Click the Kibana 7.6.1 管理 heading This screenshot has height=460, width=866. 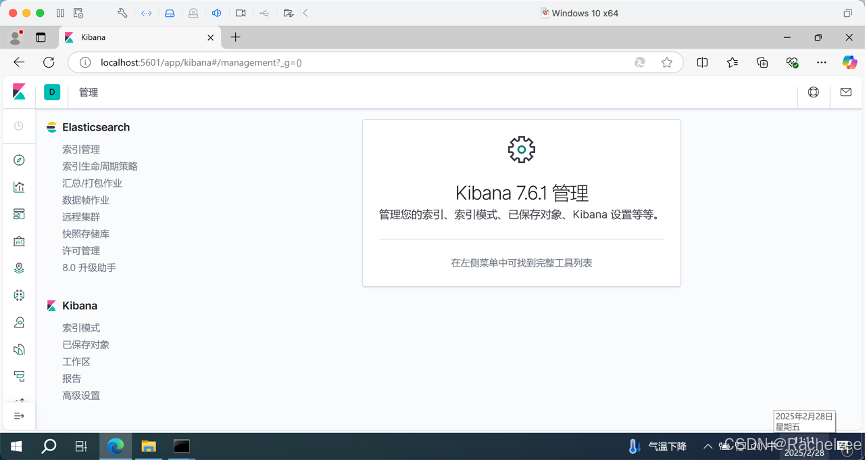(521, 193)
